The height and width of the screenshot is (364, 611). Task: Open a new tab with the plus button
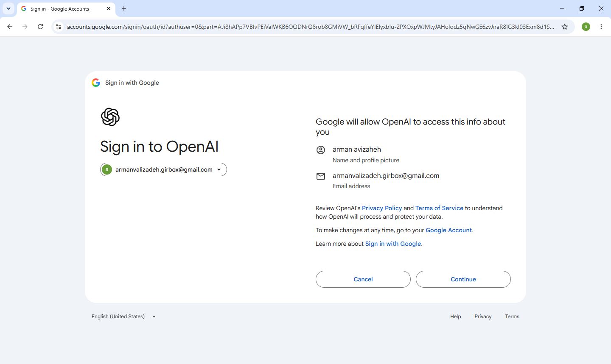click(x=124, y=8)
